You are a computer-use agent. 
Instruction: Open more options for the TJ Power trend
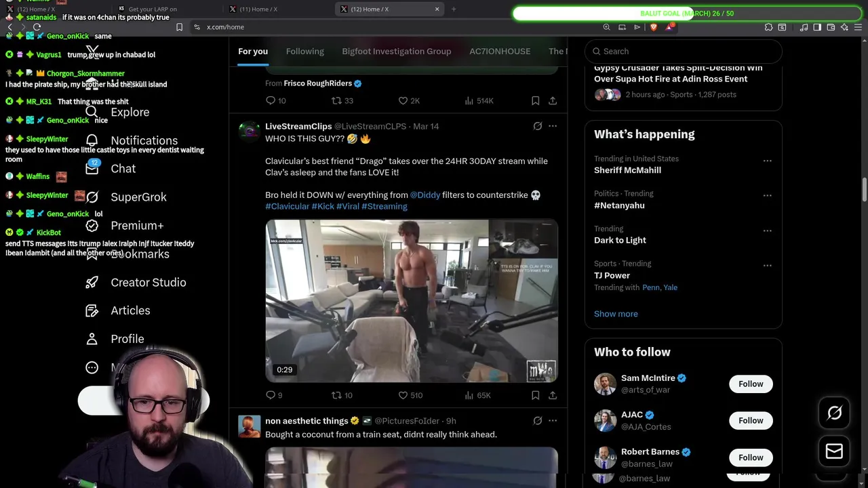pos(767,265)
